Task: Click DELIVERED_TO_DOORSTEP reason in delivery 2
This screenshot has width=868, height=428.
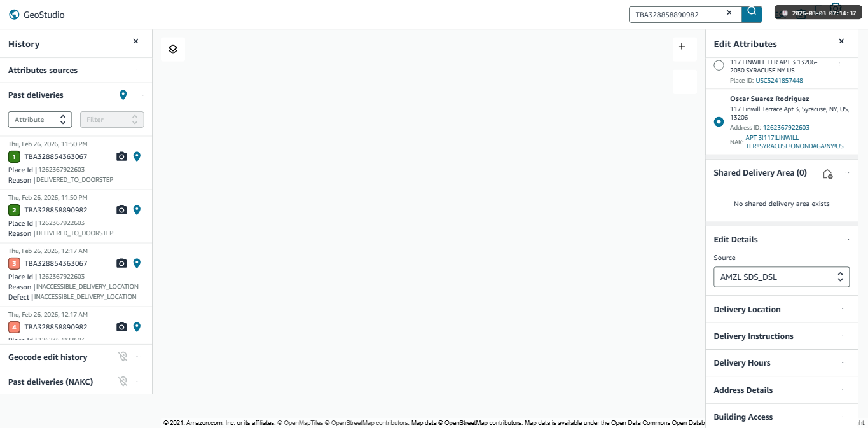Action: pos(75,233)
